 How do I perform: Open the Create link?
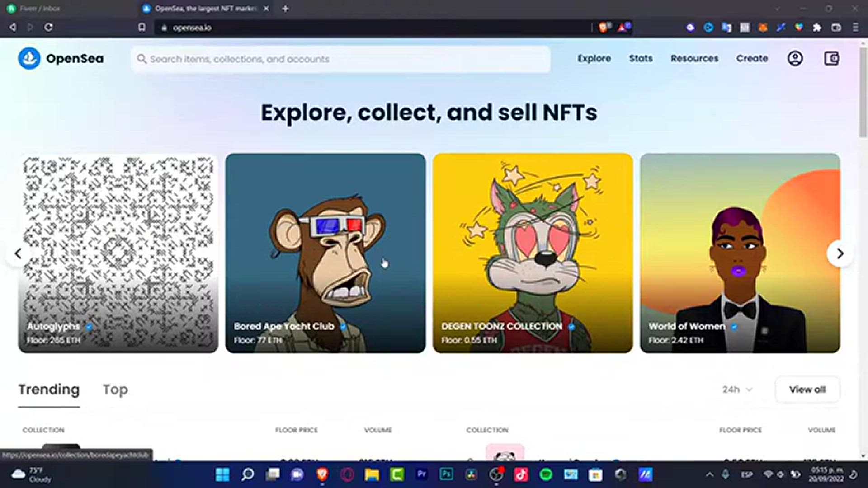[x=752, y=58]
